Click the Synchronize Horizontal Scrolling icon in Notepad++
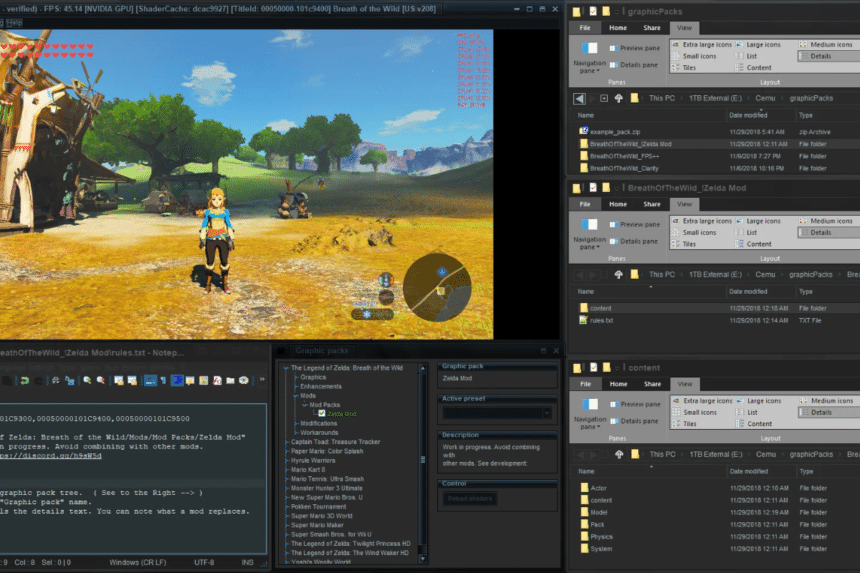Screen dimensions: 860x573 pos(132,380)
